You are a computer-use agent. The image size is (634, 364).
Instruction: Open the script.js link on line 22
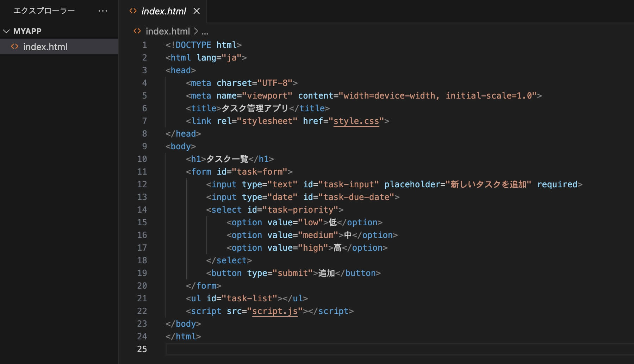(x=275, y=311)
